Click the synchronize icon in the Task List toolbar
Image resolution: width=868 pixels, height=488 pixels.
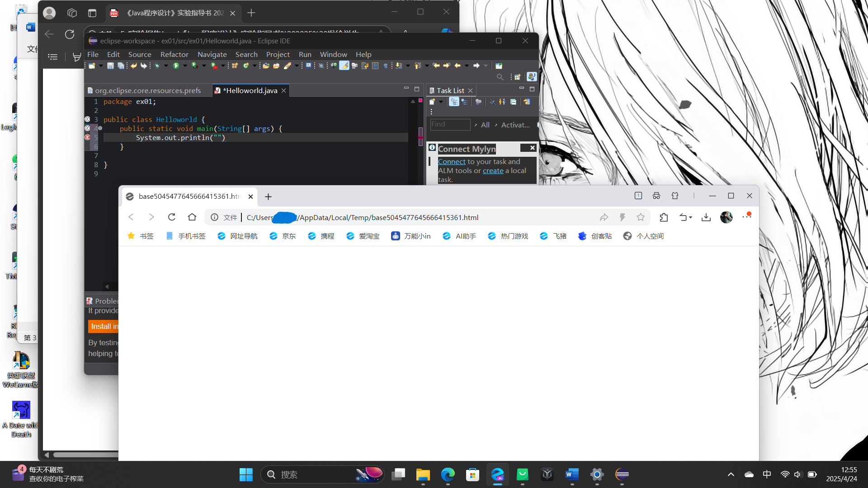[527, 102]
